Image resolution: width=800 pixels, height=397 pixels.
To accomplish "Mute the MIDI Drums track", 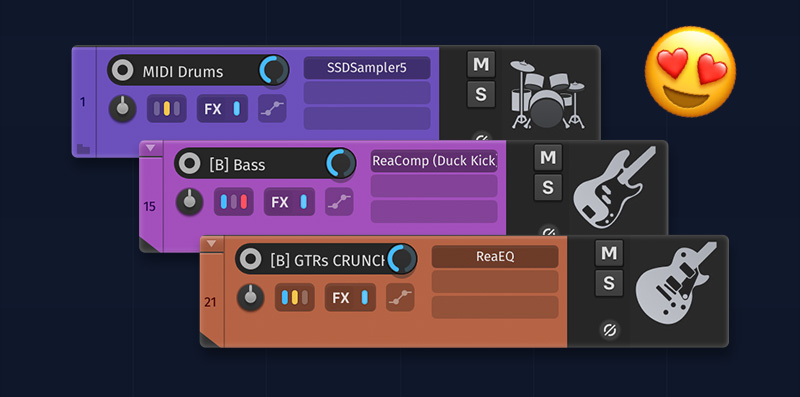I will 481,64.
